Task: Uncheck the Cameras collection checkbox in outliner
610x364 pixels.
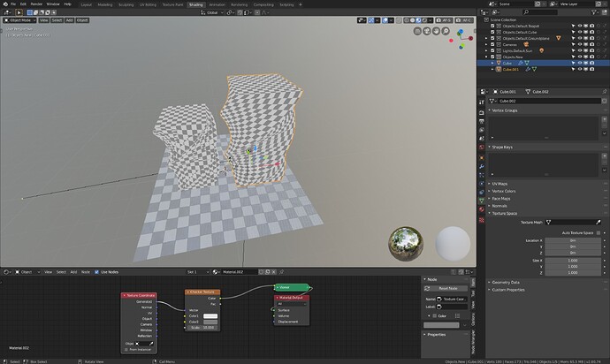Action: (492, 45)
